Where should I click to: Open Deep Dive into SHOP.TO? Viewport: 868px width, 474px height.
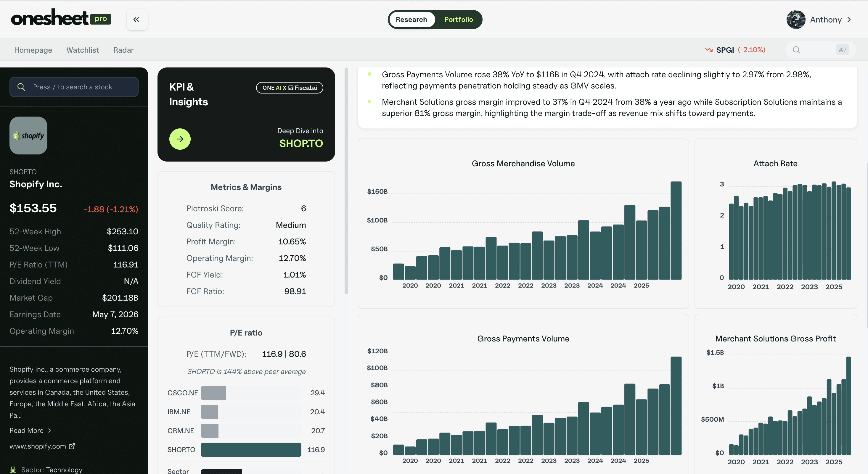(x=301, y=143)
